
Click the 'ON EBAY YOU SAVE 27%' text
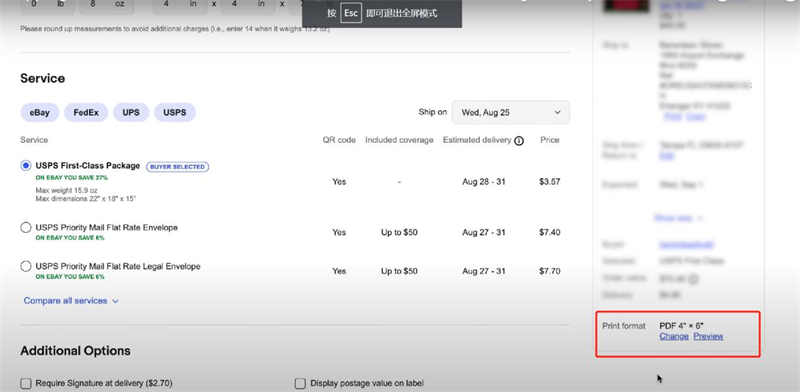click(71, 178)
